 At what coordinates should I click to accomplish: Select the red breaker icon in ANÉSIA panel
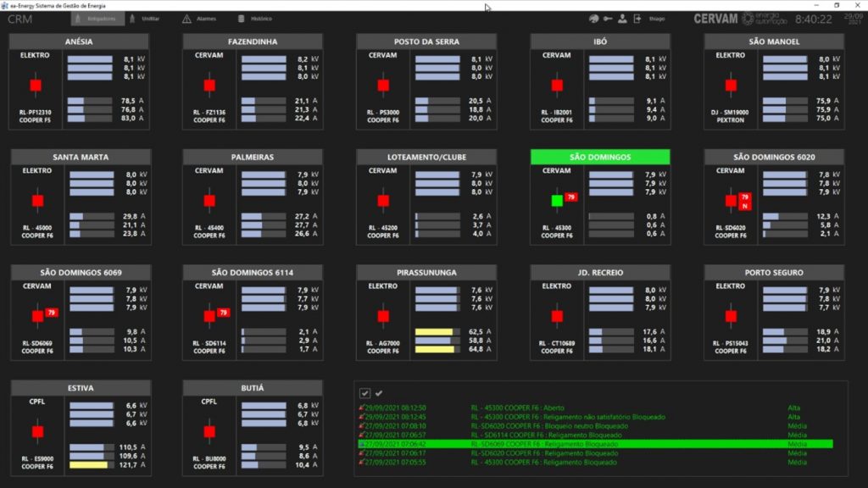pyautogui.click(x=35, y=86)
